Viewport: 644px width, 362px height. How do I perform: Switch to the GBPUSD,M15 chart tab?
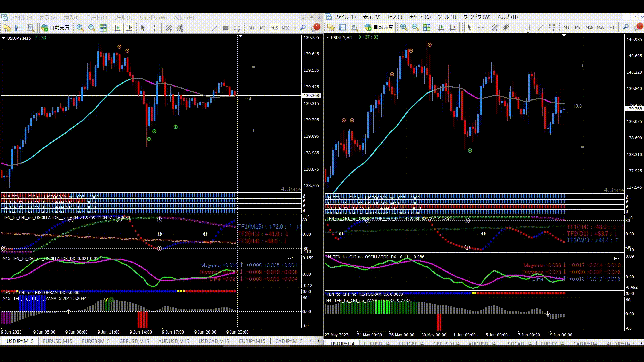point(134,341)
